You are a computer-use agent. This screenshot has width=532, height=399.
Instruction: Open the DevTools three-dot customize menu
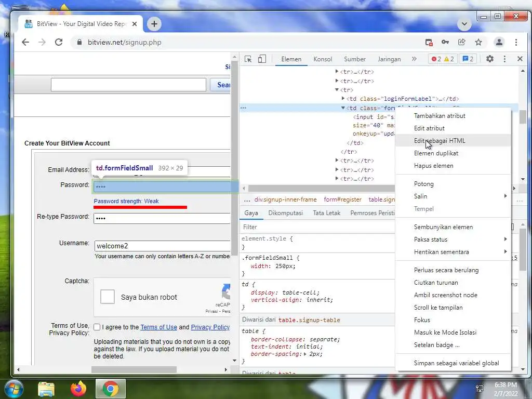[504, 59]
